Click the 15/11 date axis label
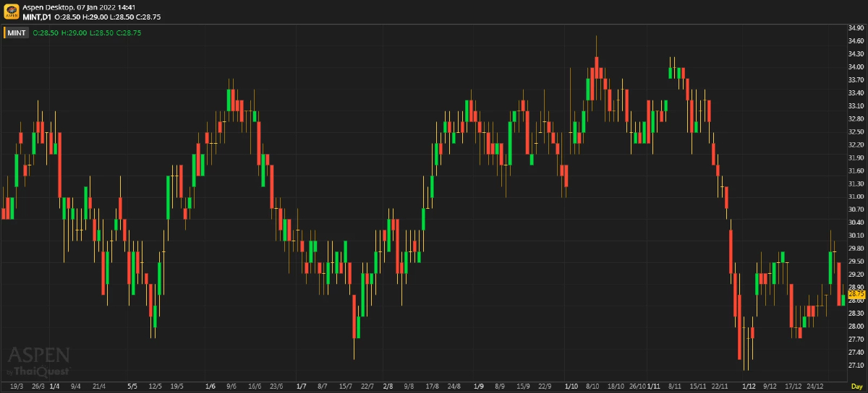The width and height of the screenshot is (868, 393). pyautogui.click(x=697, y=386)
